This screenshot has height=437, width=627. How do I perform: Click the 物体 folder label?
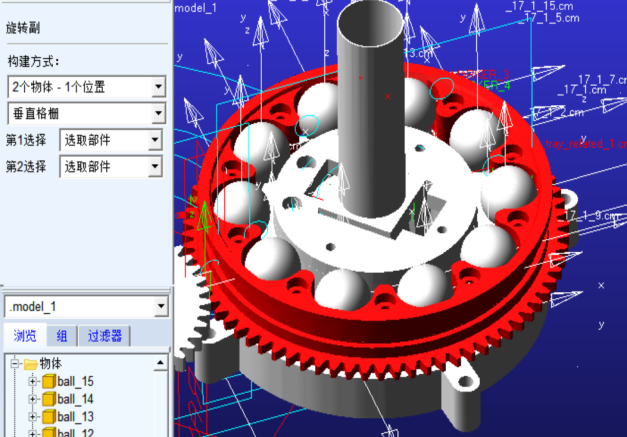(x=50, y=363)
